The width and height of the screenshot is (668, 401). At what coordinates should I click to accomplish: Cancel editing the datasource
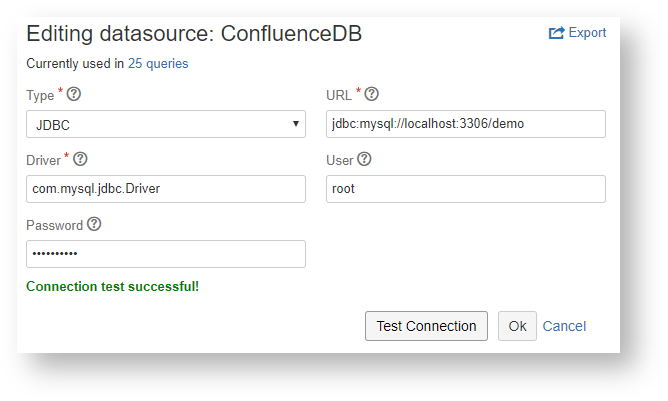(x=564, y=326)
